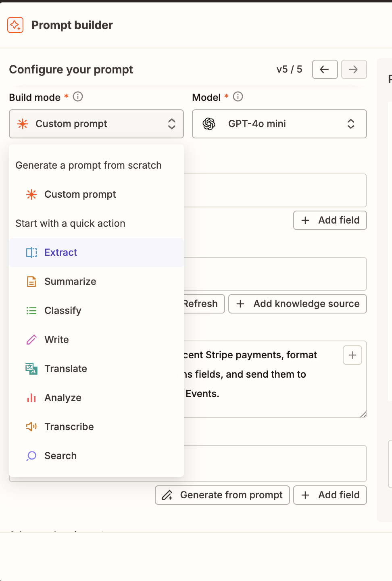This screenshot has width=392, height=581.
Task: Click the Refresh button
Action: point(204,304)
